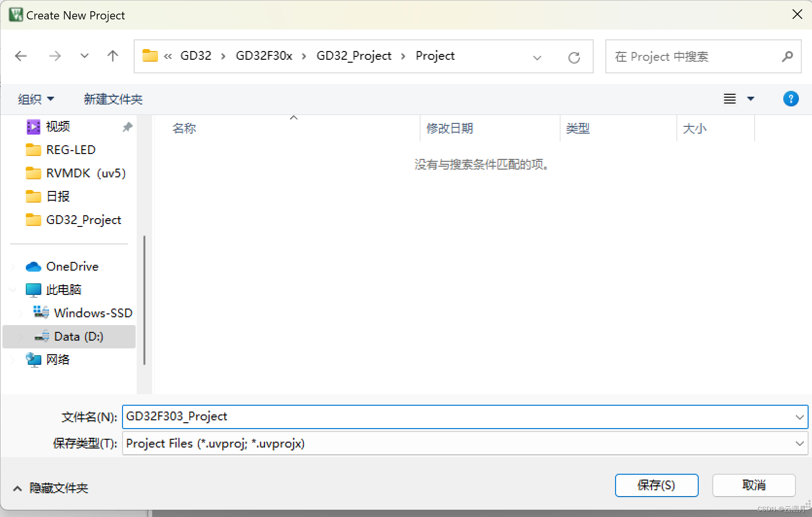Go up one folder level
The width and height of the screenshot is (812, 517).
point(113,56)
